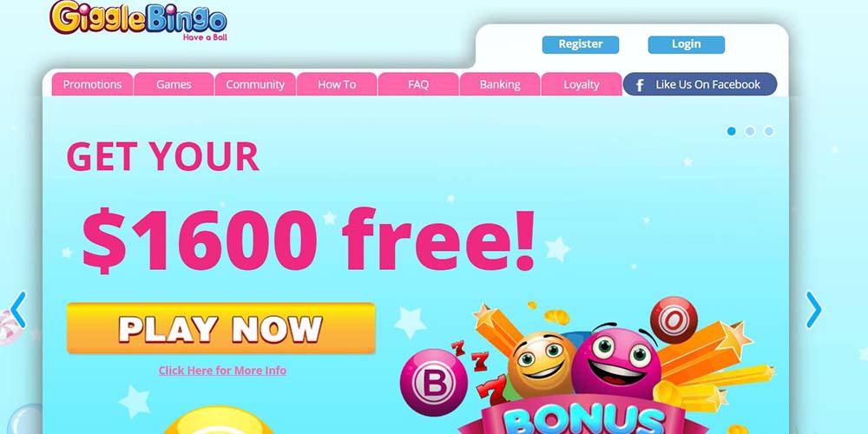Click the yellow PLAY NOW button
This screenshot has width=868, height=434.
click(220, 329)
